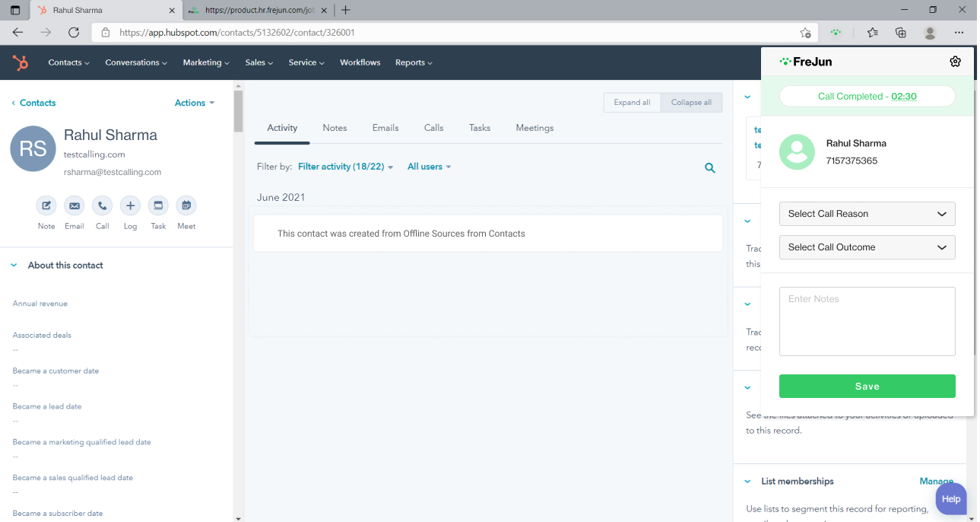Viewport: 980px width, 522px height.
Task: Create a task via Task icon
Action: [x=158, y=205]
